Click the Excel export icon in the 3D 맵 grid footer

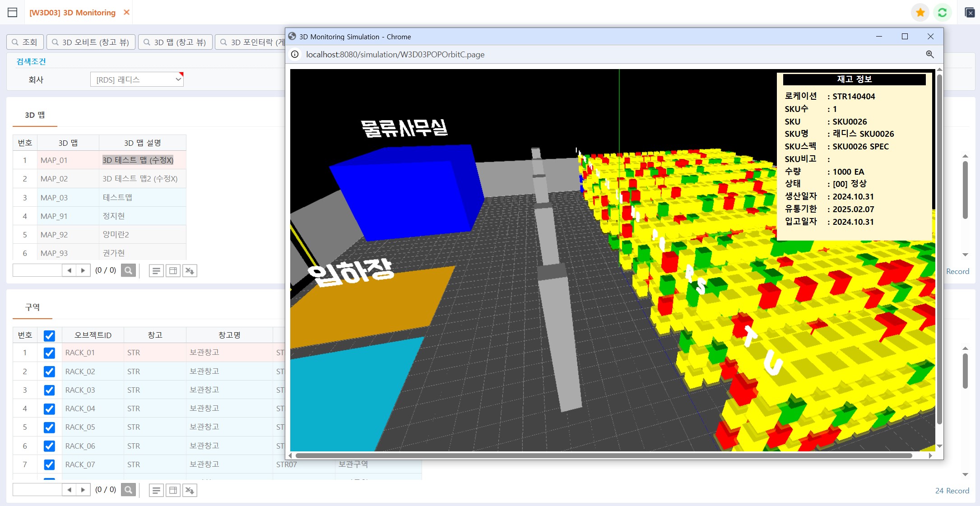tap(190, 270)
